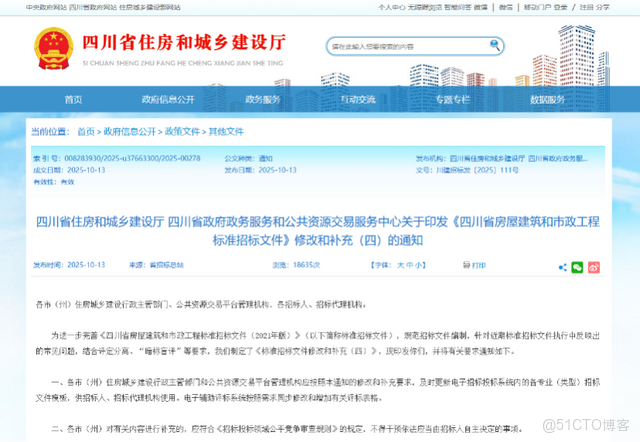The width and height of the screenshot is (640, 442).
Task: Open the 住房城乡建设部网站 top link
Action: point(150,7)
